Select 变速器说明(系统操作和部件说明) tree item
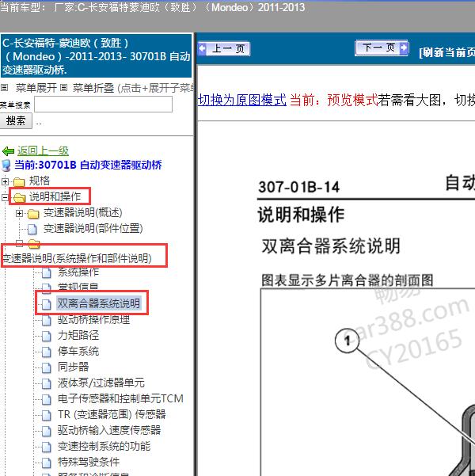The height and width of the screenshot is (476, 475). pos(77,258)
